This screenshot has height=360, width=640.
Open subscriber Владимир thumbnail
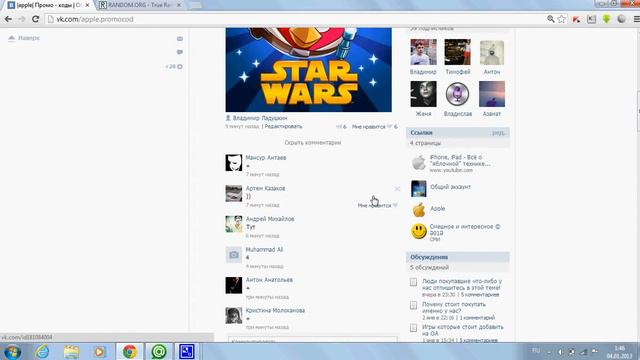pyautogui.click(x=423, y=52)
